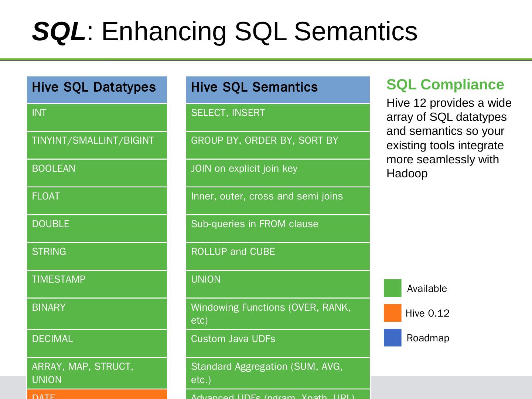Click the "Hive 12 provides a wide array" paragraph
Viewport: 532px width, 399px height.
449,138
